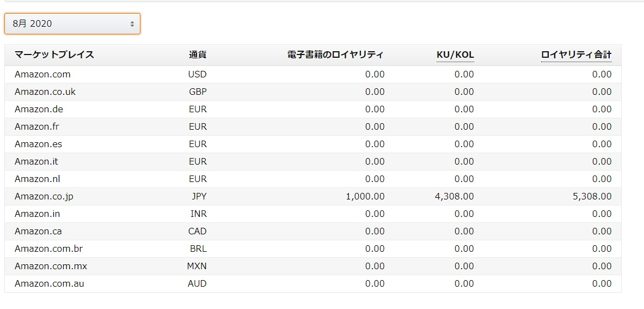Click the Amazon.com.au marketplace name
Viewport: 644px width, 309px height.
click(49, 283)
